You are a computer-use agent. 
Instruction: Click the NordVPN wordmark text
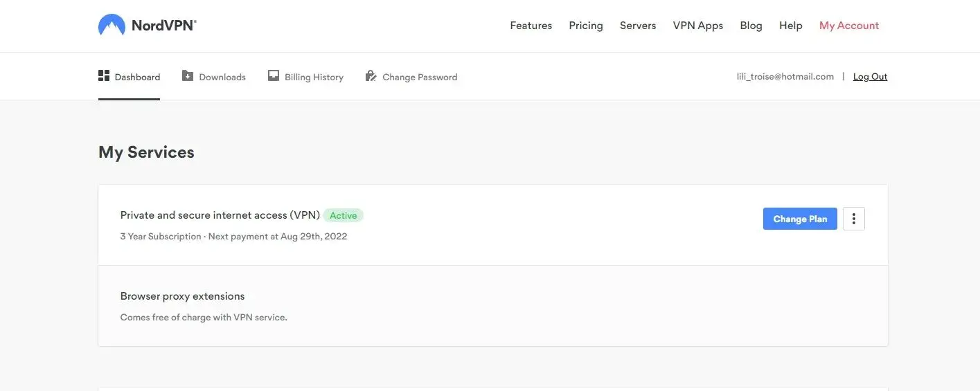point(164,26)
